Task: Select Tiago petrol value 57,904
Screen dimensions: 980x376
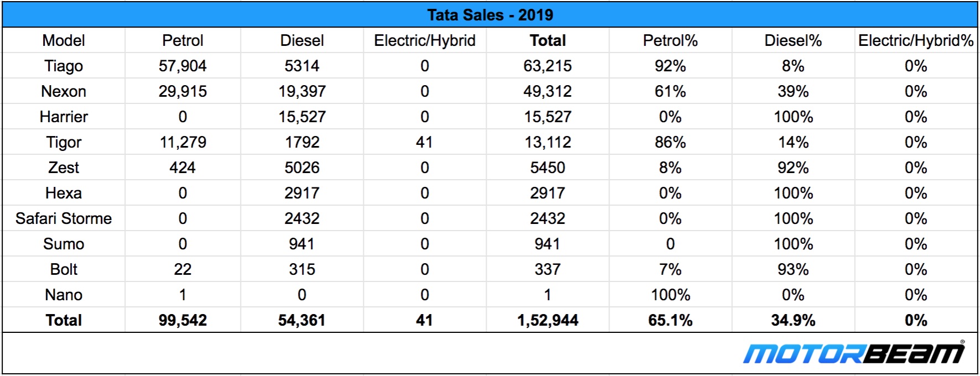Action: point(183,66)
